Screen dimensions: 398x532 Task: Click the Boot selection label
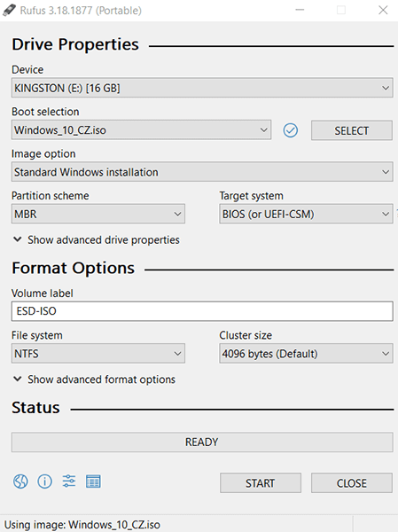[45, 112]
